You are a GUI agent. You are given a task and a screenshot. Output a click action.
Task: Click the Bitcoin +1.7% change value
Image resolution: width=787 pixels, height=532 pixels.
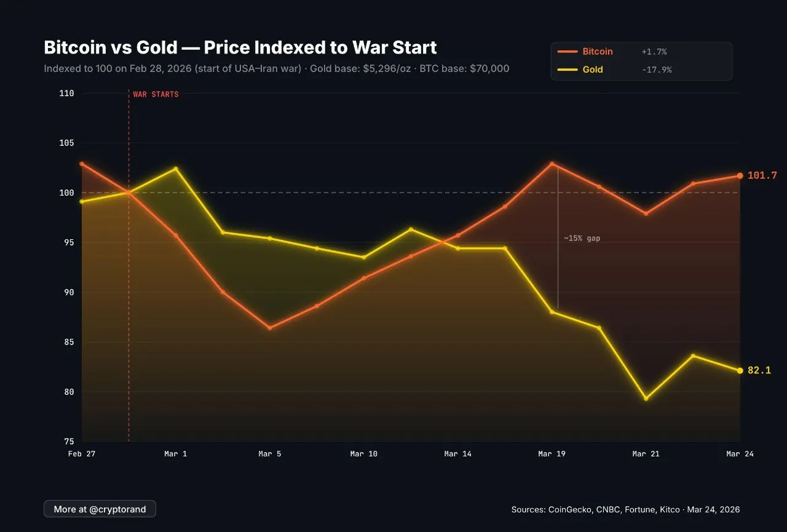tap(654, 52)
